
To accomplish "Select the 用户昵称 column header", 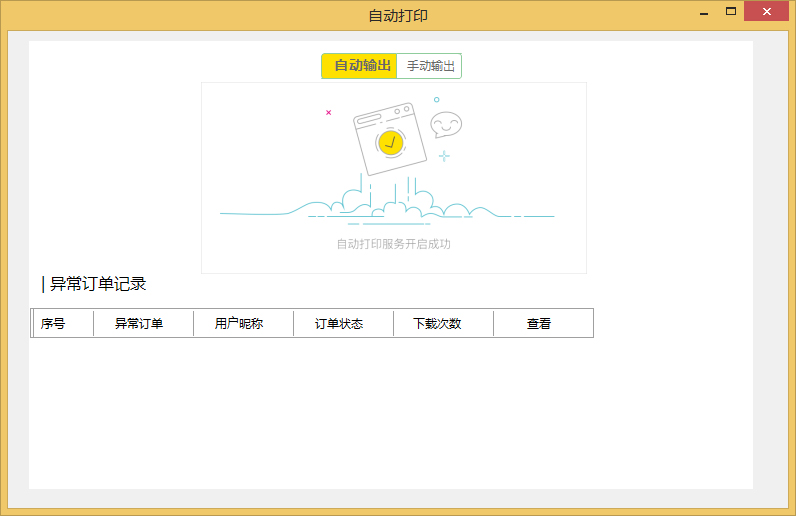I will pyautogui.click(x=239, y=324).
